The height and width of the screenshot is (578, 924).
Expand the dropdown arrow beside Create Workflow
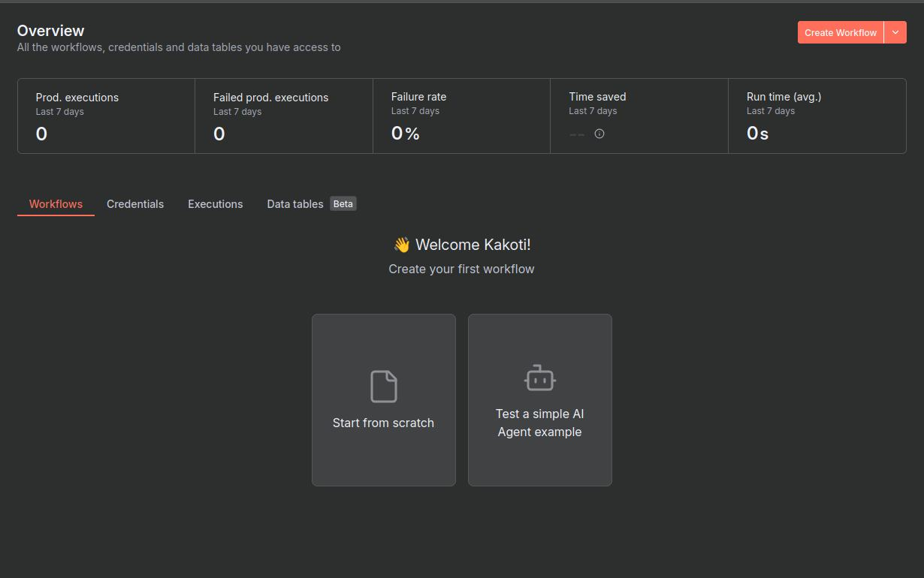pyautogui.click(x=895, y=32)
